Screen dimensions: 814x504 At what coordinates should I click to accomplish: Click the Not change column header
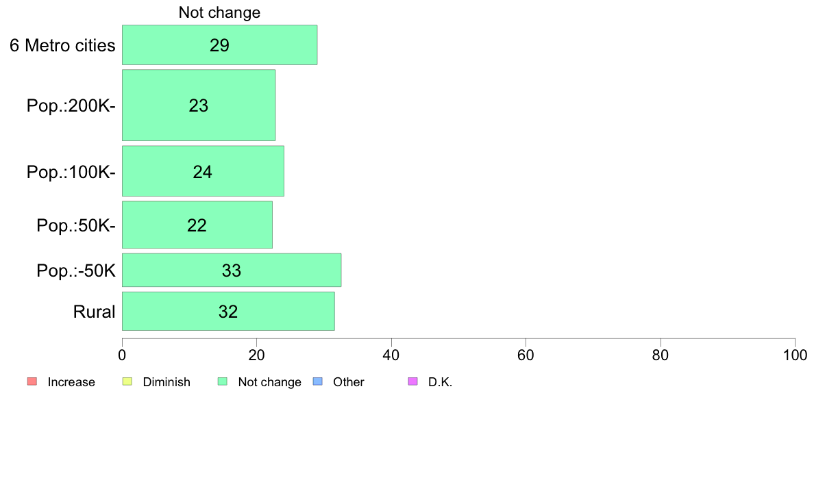coord(219,12)
